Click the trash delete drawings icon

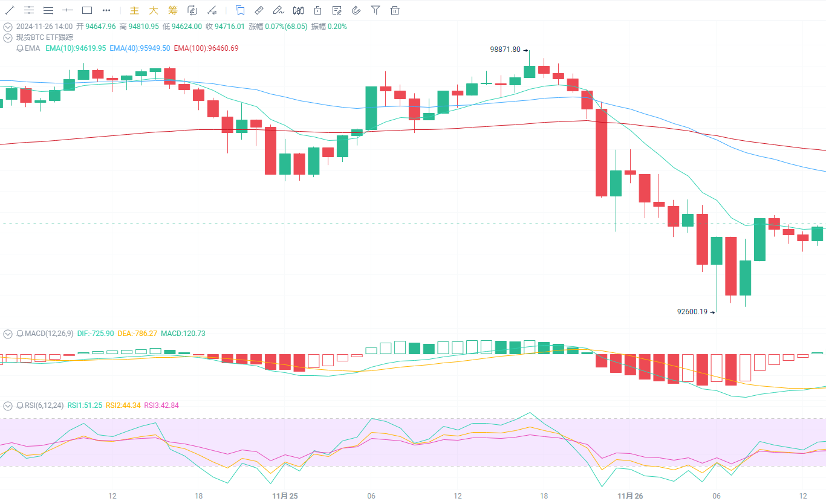pyautogui.click(x=395, y=10)
